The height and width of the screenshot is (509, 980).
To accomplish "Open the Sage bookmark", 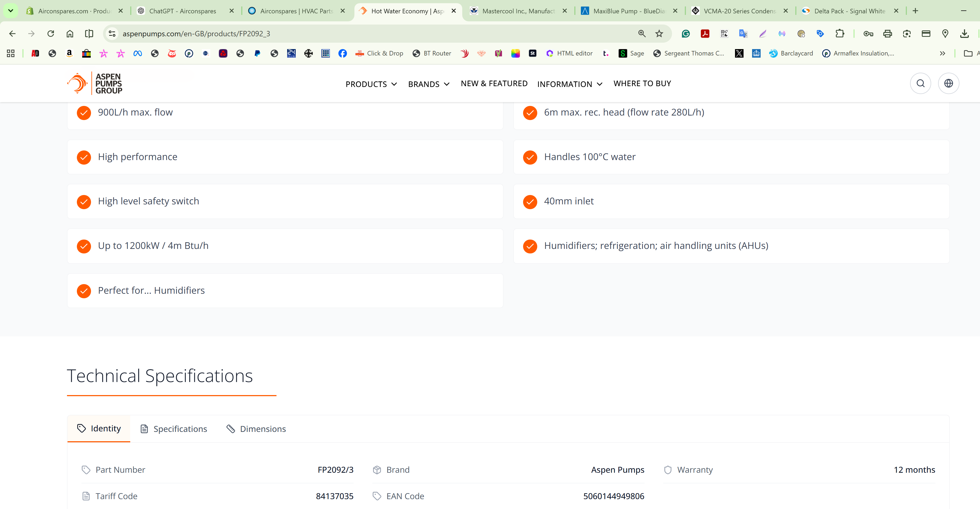I will point(631,54).
